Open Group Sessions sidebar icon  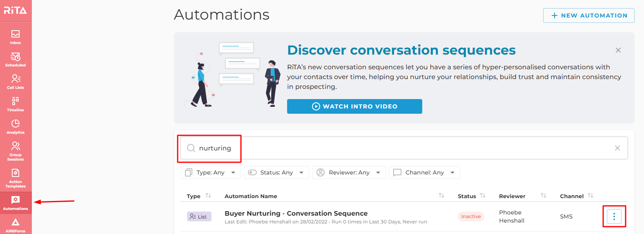(16, 151)
